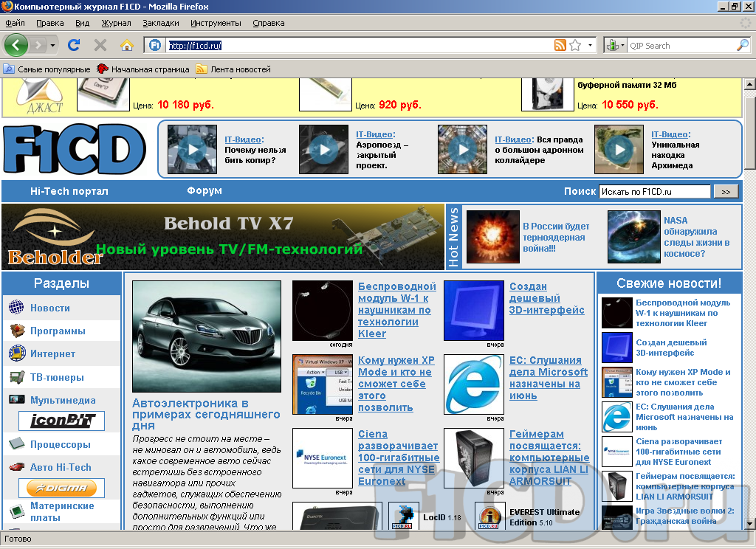Click the chip icon beside Процессоры
Image resolution: width=756 pixels, height=549 pixels.
(17, 444)
